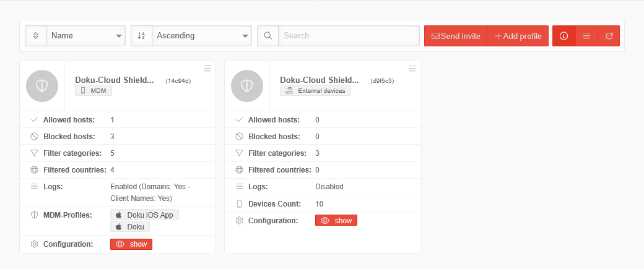Open hamburger menu on first profile card
The height and width of the screenshot is (269, 644).
207,68
